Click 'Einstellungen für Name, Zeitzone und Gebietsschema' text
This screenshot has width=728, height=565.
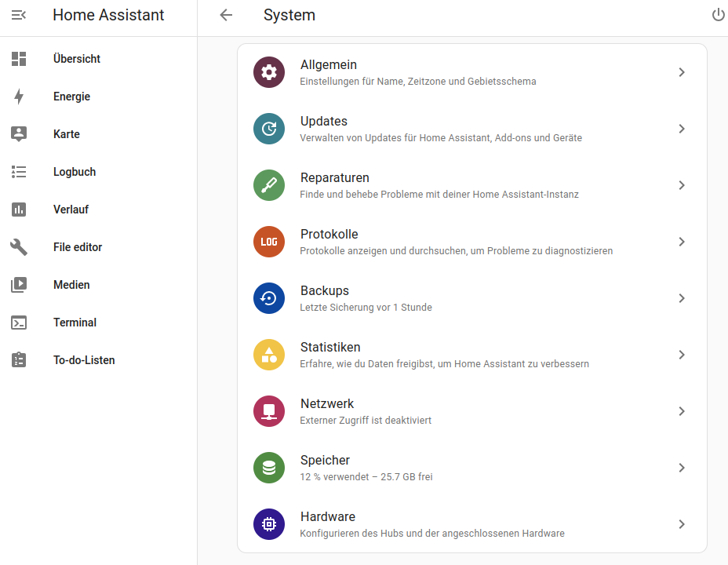point(418,82)
